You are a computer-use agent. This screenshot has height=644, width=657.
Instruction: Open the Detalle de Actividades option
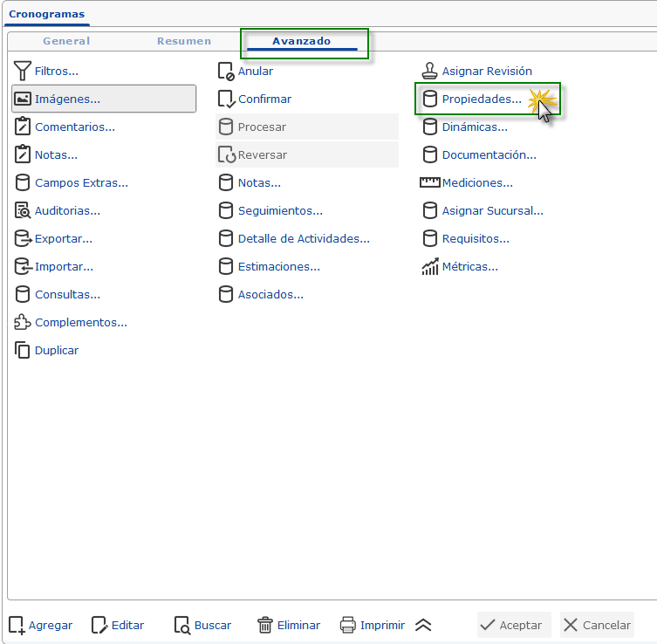pos(303,238)
